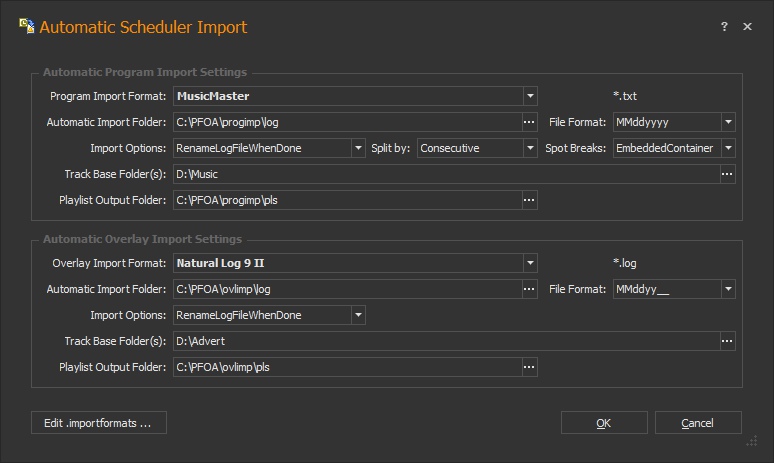Open the Split by Consecutive dropdown
Image resolution: width=774 pixels, height=463 pixels.
[530, 148]
